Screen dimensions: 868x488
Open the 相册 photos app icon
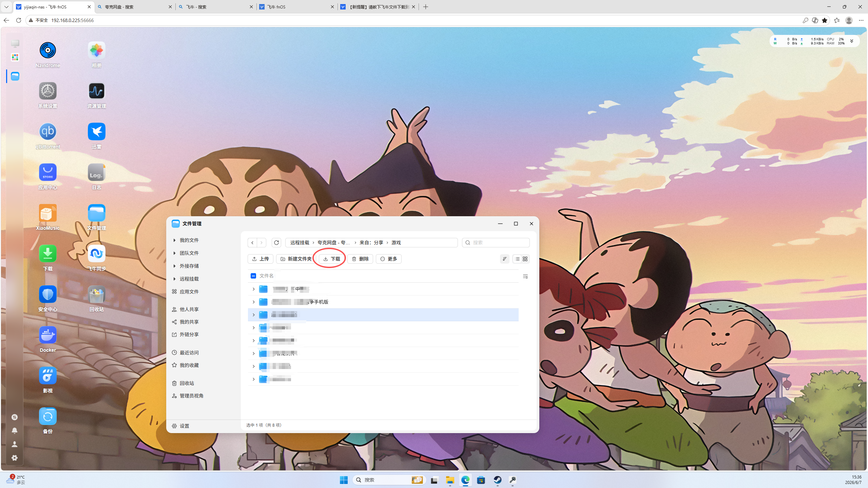click(x=97, y=50)
